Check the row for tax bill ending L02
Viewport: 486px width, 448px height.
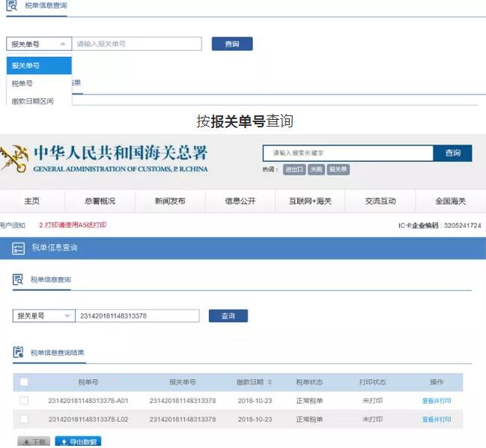24,420
